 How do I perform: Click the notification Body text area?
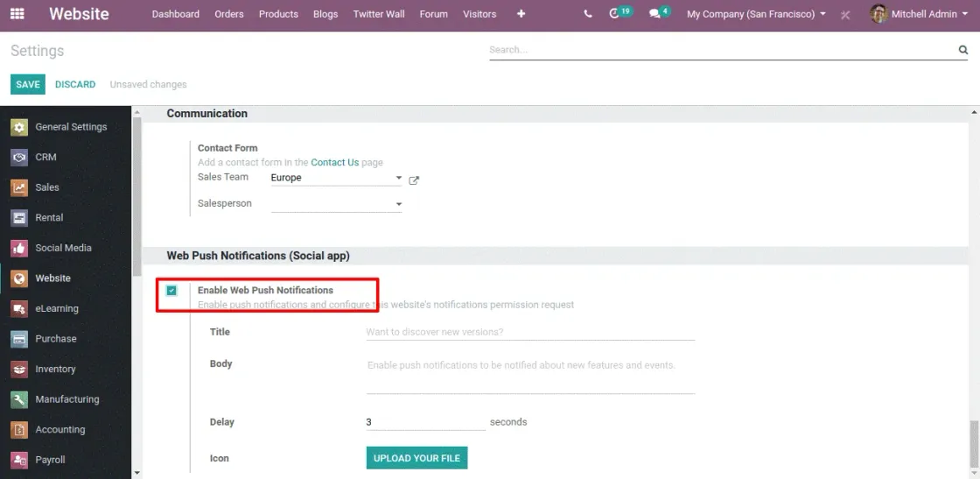(530, 375)
